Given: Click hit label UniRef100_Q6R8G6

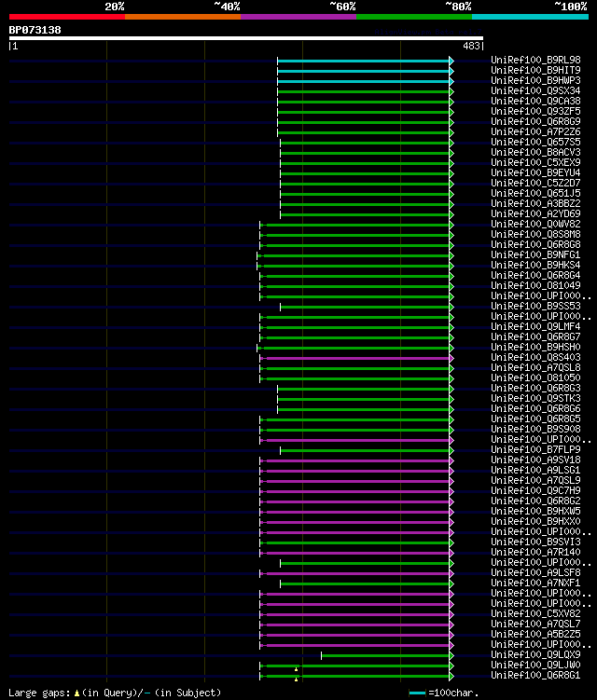Looking at the screenshot, I should (x=535, y=409).
